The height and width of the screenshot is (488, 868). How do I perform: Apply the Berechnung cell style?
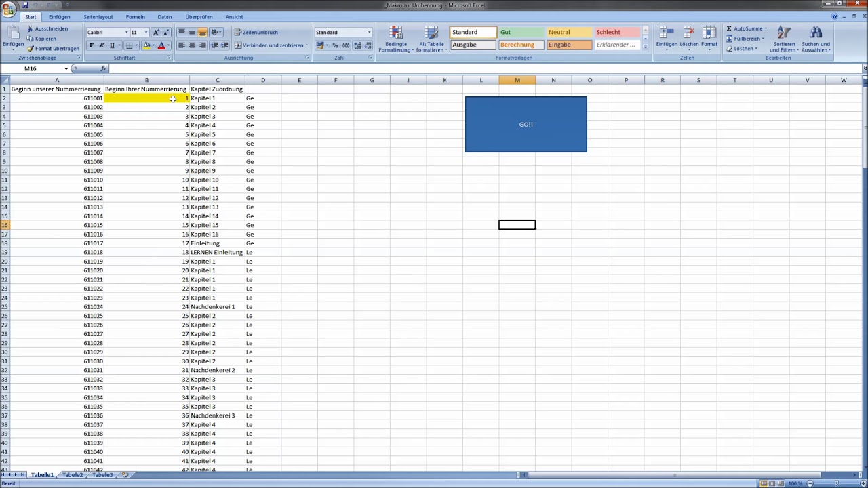tap(521, 45)
